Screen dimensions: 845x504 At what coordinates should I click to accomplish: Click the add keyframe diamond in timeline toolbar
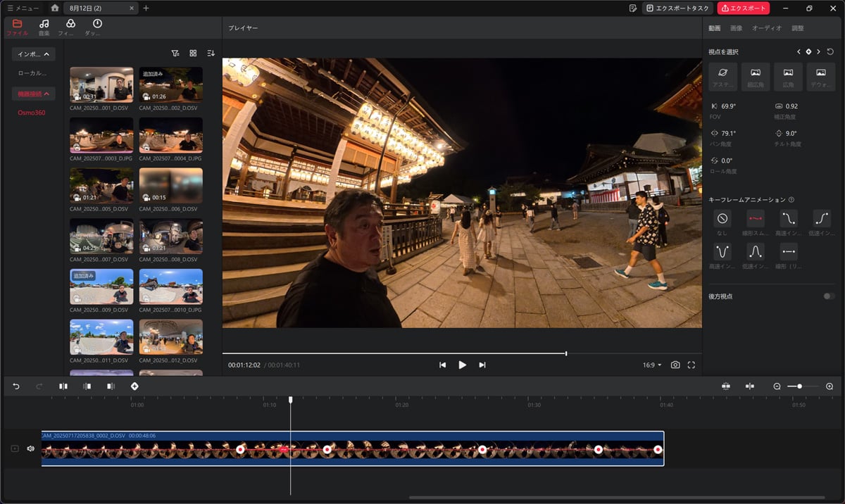[134, 386]
